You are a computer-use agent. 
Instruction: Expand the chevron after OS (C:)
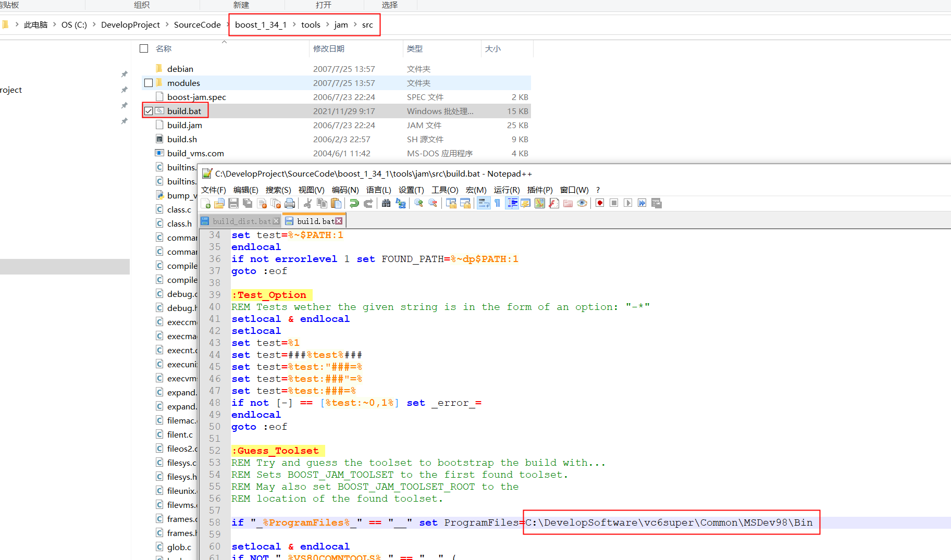[x=94, y=24]
